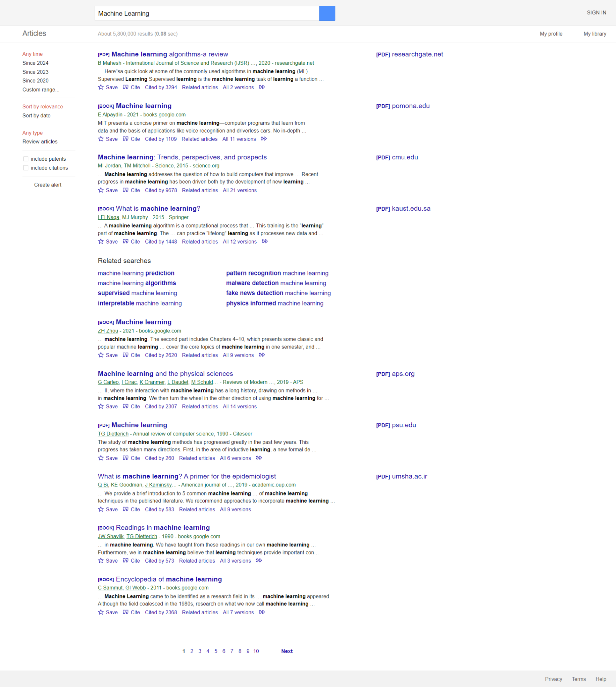Open My library
The image size is (616, 687).
point(594,34)
